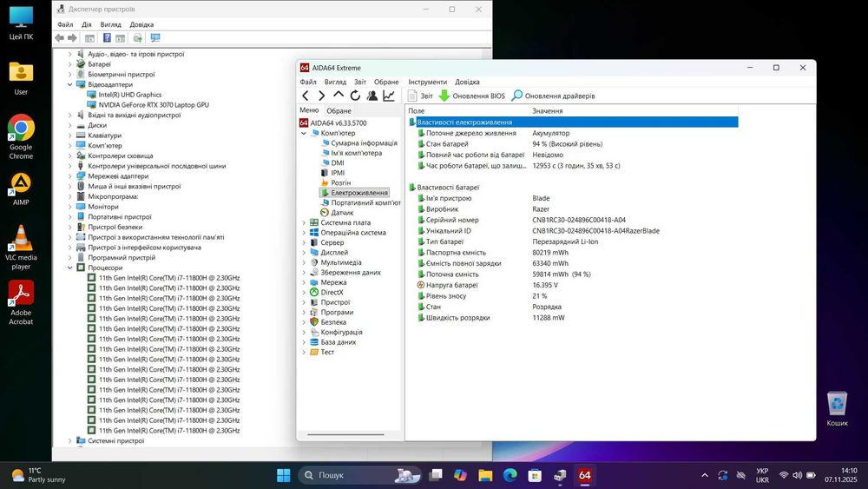Viewport: 868px width, 489px height.
Task: Go forward in the AIDA64 toolbar
Action: [322, 96]
